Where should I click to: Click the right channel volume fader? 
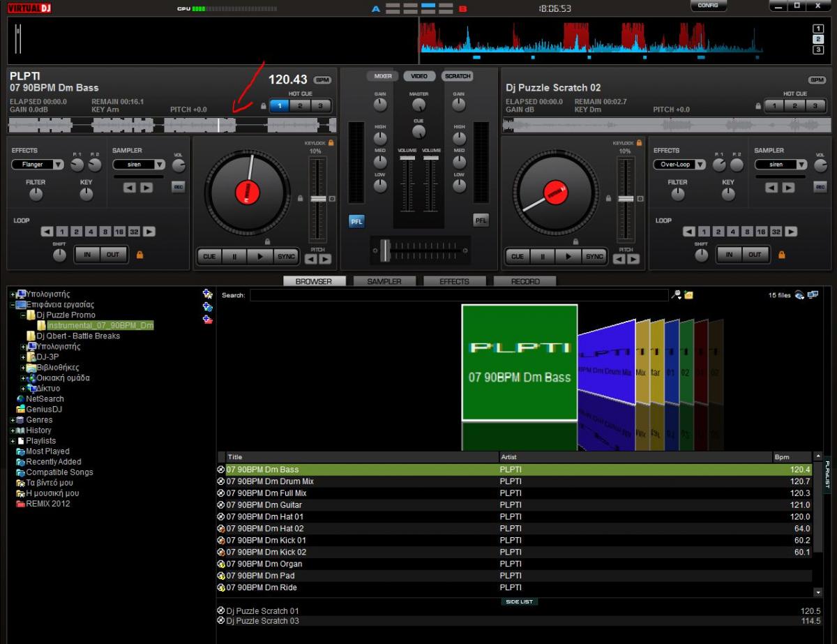coord(431,159)
